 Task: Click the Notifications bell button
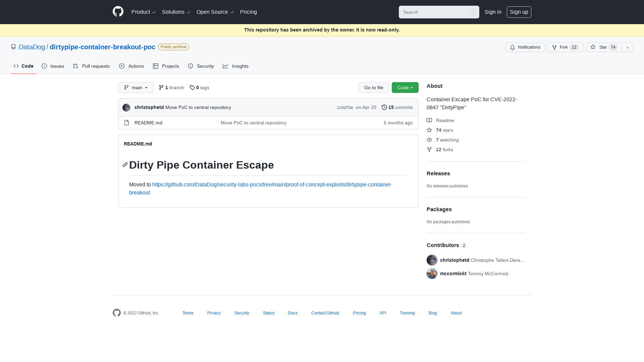[x=525, y=47]
